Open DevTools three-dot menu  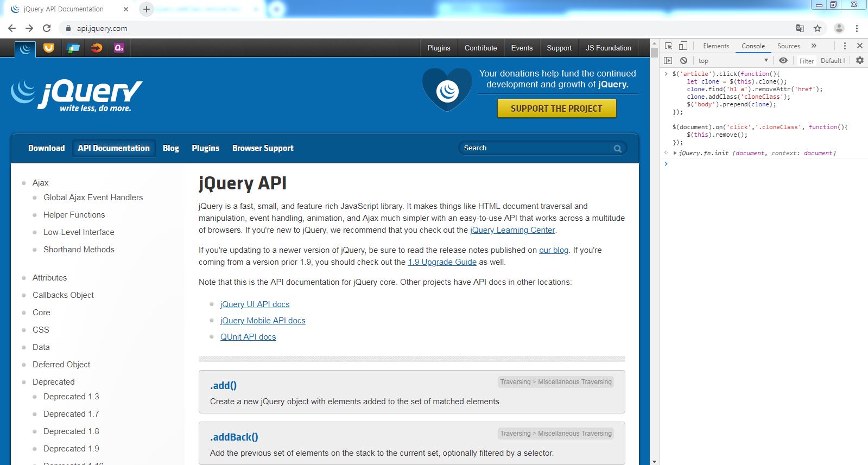tap(845, 46)
